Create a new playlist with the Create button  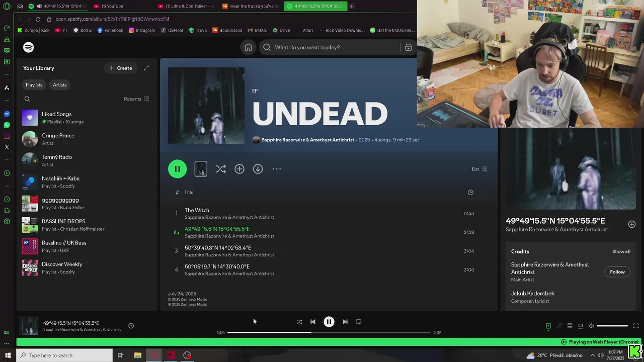pyautogui.click(x=121, y=68)
